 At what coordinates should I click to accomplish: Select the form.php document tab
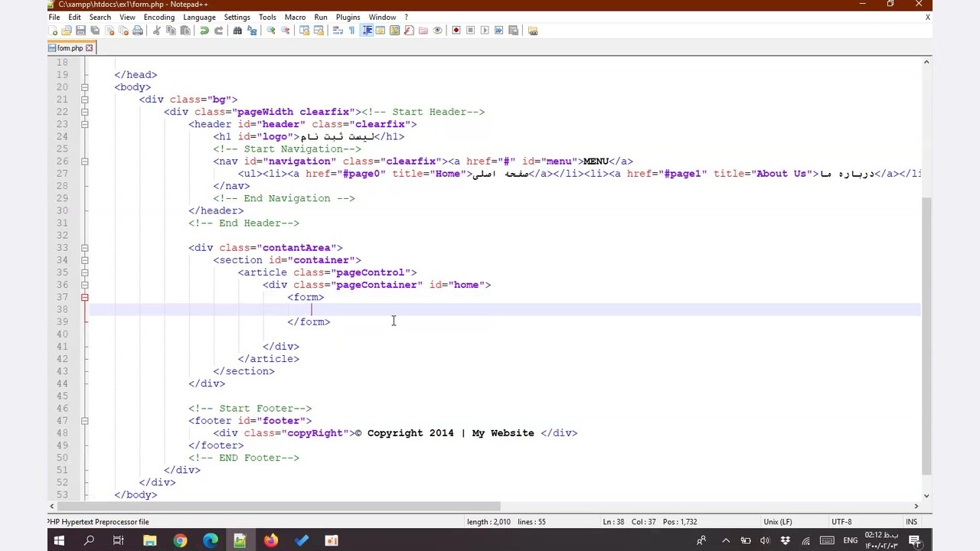point(70,48)
